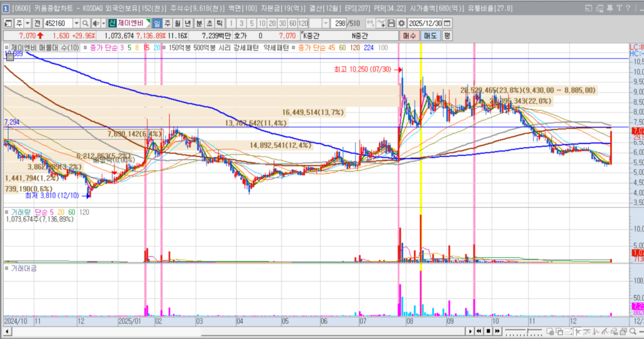
Task: Expand the stock code 452160 dropdown
Action: [x=78, y=23]
